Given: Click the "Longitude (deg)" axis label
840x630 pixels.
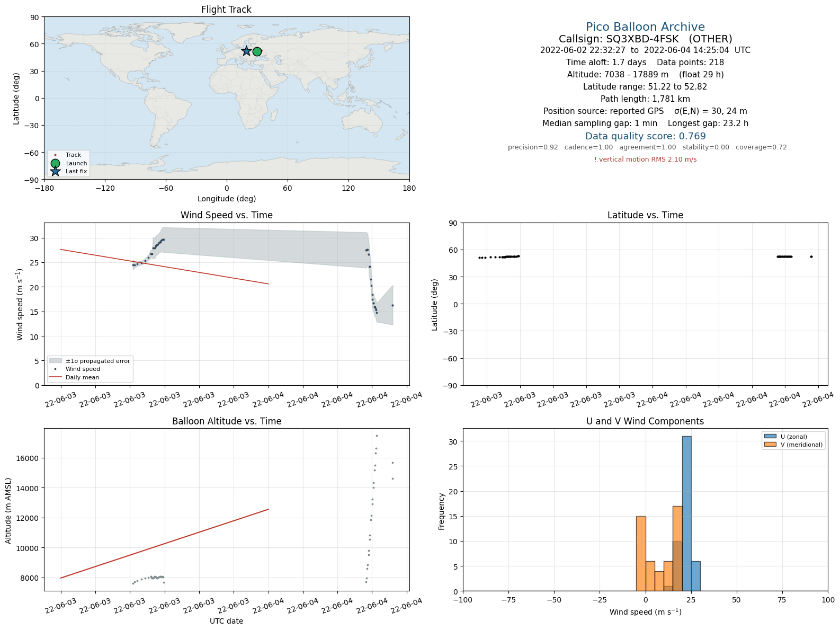Looking at the screenshot, I should tap(227, 199).
